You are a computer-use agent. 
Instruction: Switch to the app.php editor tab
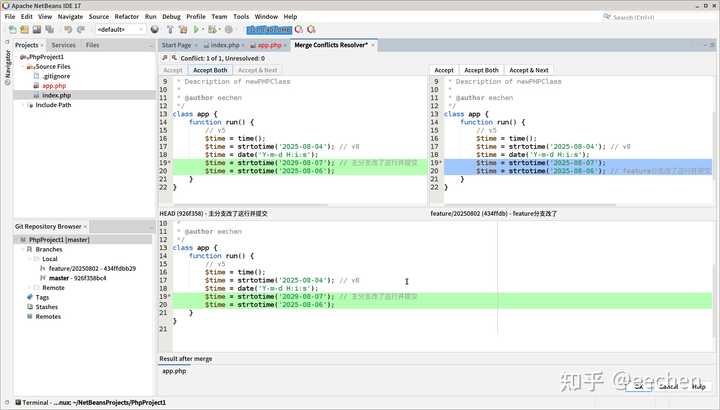(x=269, y=45)
